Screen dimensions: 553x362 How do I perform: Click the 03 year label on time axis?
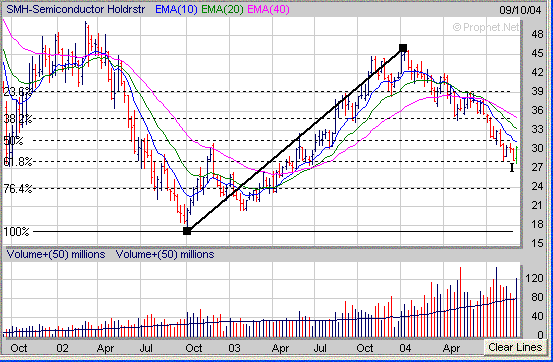point(234,348)
